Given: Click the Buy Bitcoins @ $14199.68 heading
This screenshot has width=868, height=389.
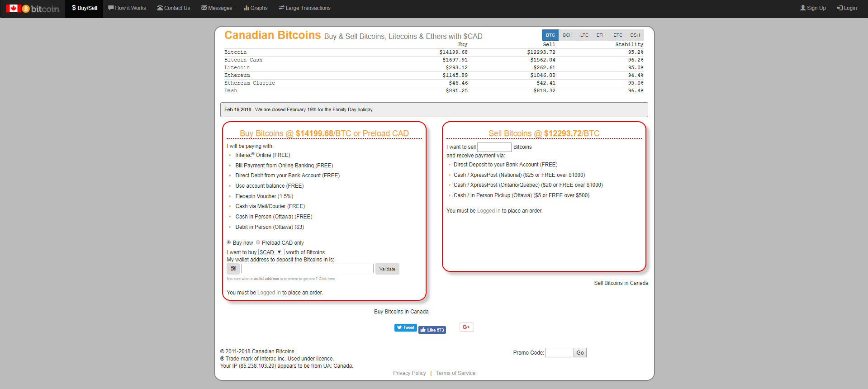Looking at the screenshot, I should click(324, 133).
